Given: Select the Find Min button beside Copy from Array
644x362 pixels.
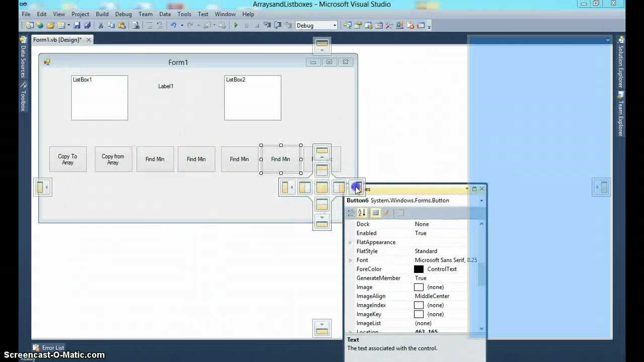Looking at the screenshot, I should coord(155,159).
